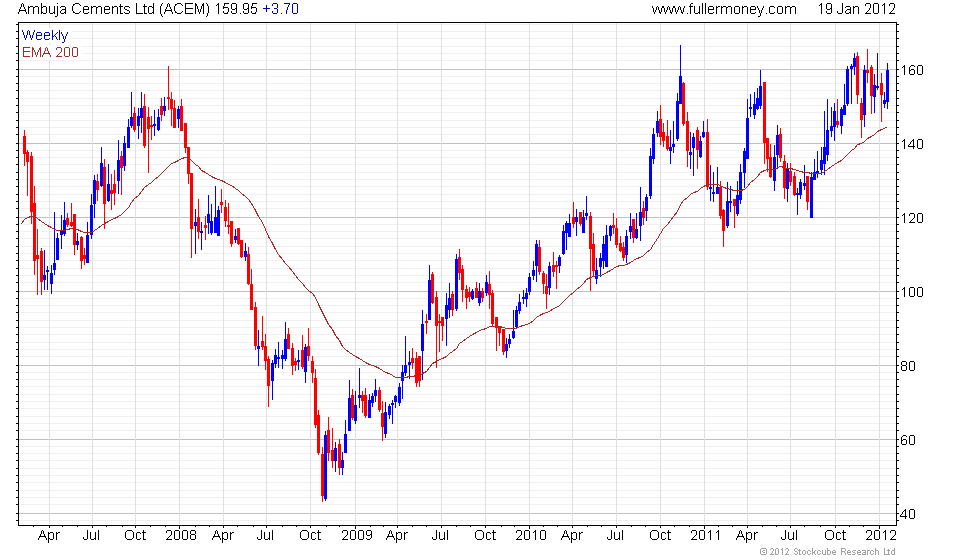
Task: Click the 160 price axis label
Action: click(x=911, y=70)
